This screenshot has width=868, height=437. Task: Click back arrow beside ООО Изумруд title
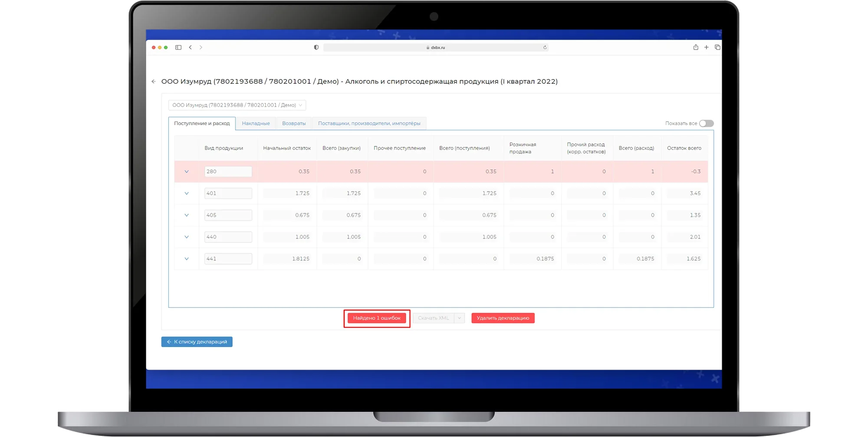tap(154, 82)
